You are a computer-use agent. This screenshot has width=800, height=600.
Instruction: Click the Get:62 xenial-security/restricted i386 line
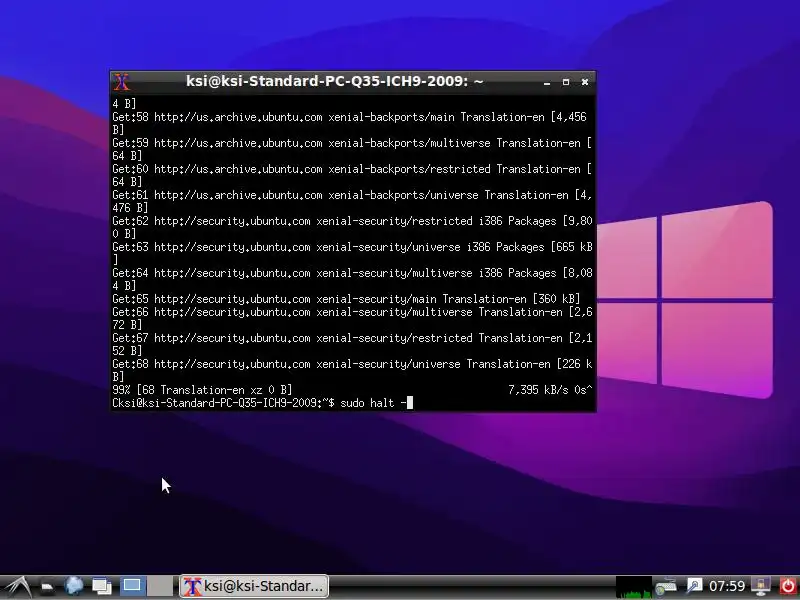tap(352, 228)
